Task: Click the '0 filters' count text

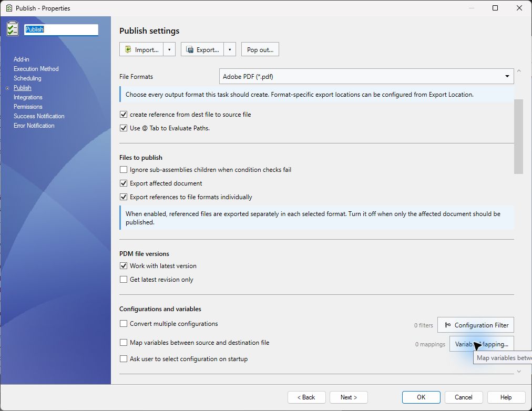Action: [423, 325]
